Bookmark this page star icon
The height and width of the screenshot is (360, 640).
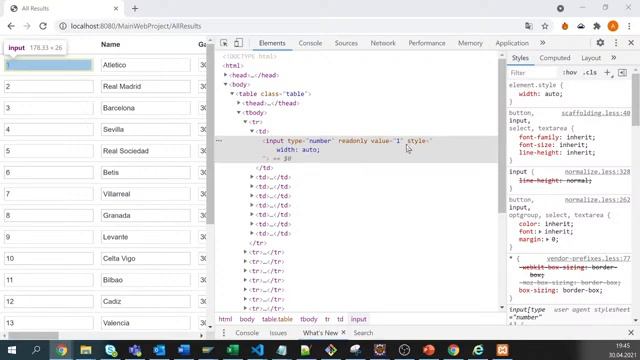point(545,26)
